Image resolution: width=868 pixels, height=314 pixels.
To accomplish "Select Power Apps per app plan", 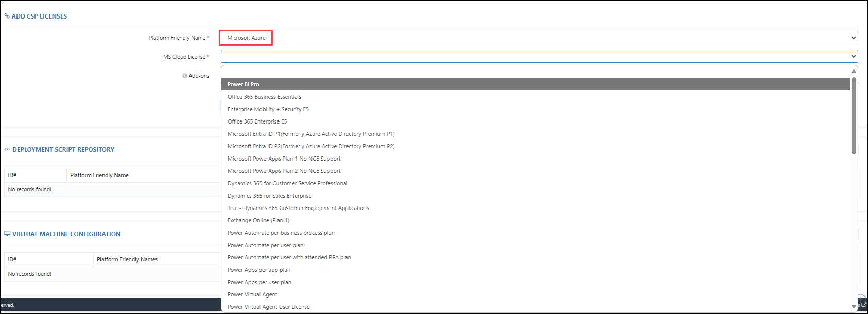I will click(x=535, y=270).
